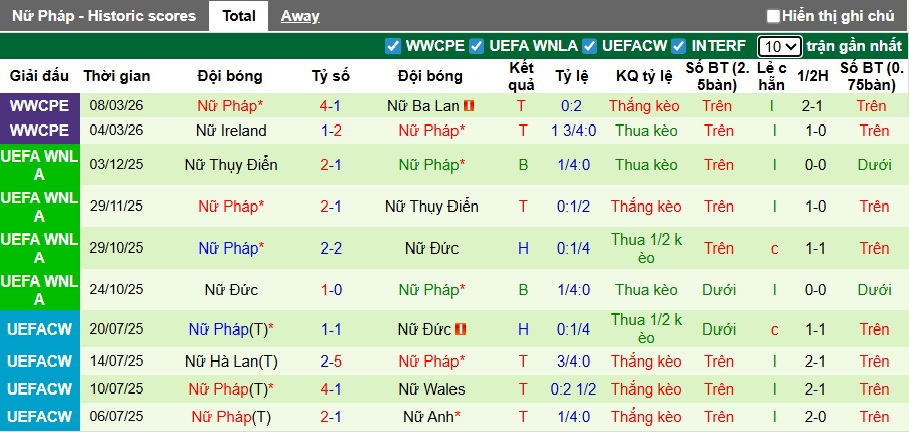The width and height of the screenshot is (909, 432).
Task: Switch to the Total tab
Action: 238,15
